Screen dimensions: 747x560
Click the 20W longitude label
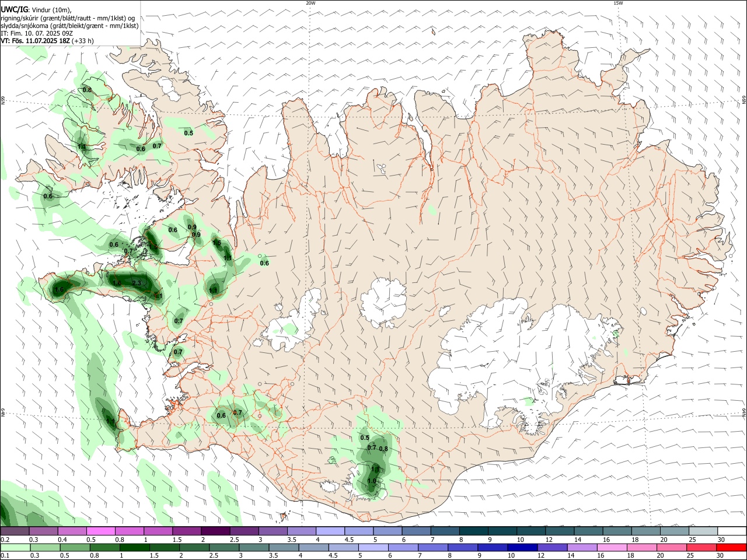click(x=310, y=3)
